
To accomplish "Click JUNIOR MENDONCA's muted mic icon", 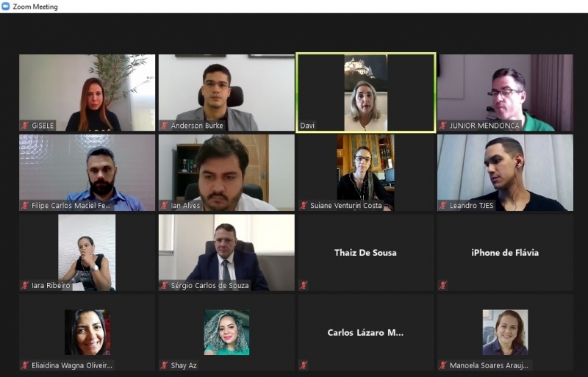I will click(443, 125).
